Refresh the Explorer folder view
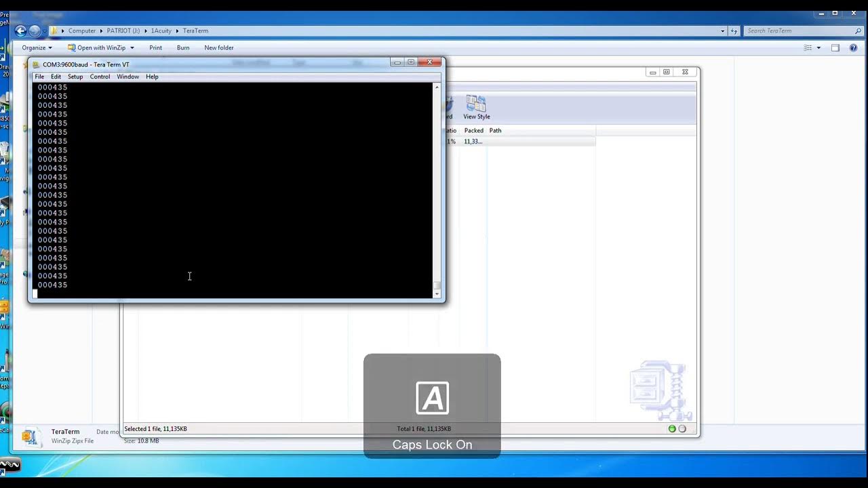This screenshot has width=868, height=488. pos(734,30)
